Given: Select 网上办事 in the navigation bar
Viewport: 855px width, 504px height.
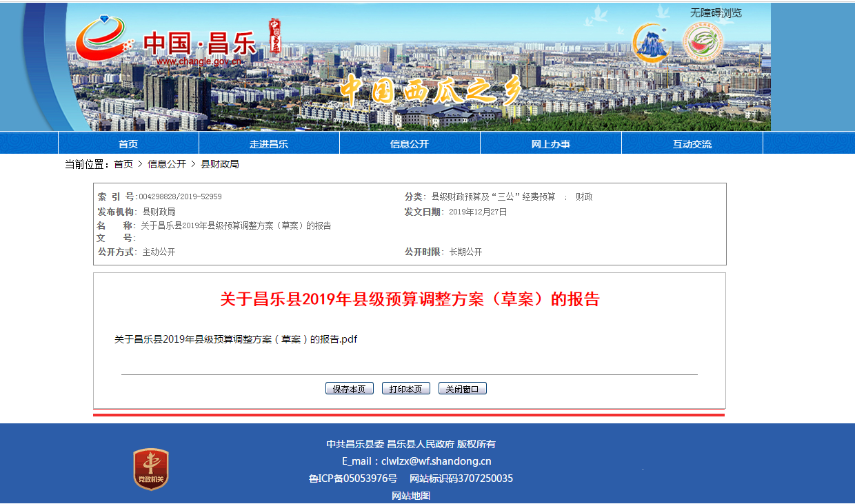Looking at the screenshot, I should click(550, 144).
